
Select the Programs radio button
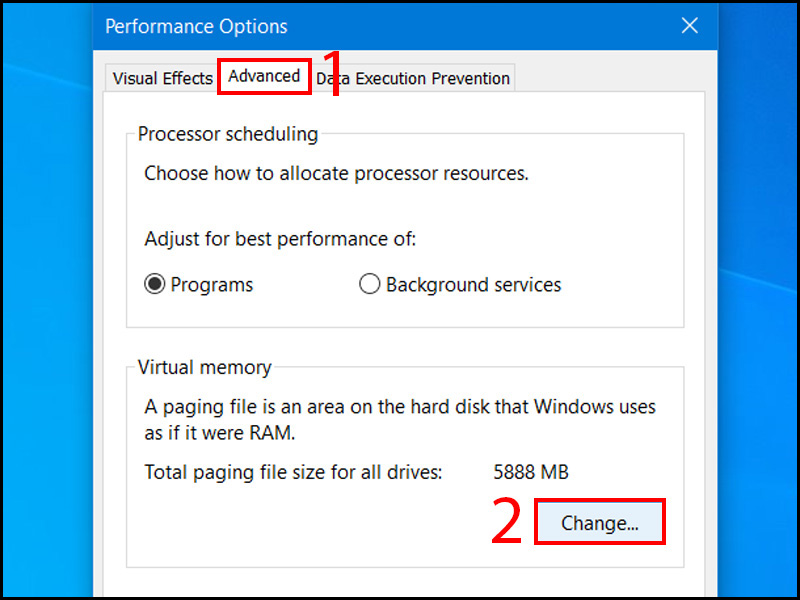pyautogui.click(x=155, y=285)
